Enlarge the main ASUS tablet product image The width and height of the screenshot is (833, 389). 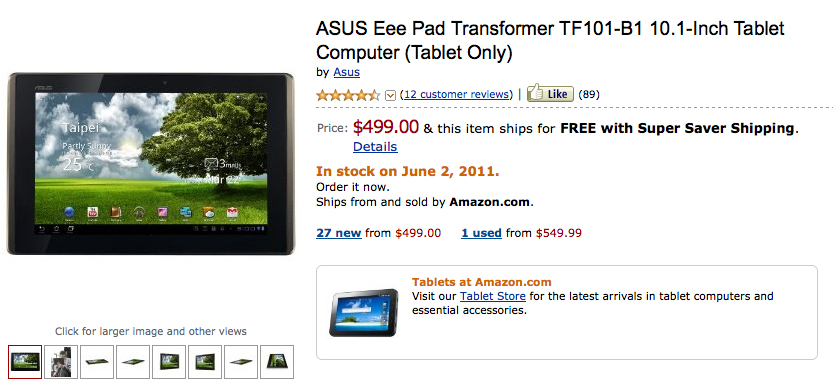click(x=150, y=164)
